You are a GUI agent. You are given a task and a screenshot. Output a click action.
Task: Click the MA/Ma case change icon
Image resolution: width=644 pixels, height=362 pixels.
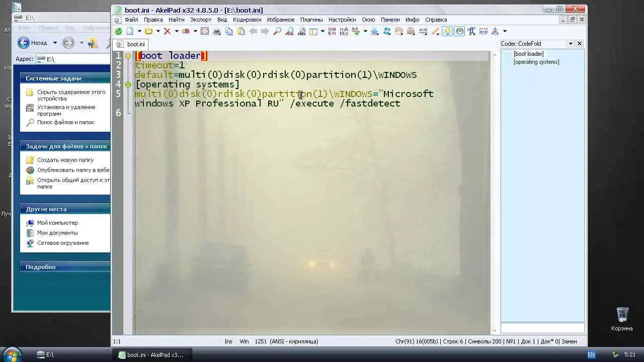344,31
